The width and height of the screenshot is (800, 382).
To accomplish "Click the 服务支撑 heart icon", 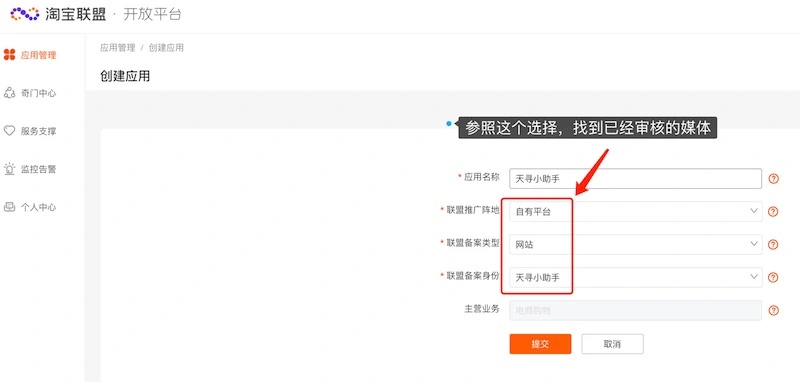I will pos(10,131).
